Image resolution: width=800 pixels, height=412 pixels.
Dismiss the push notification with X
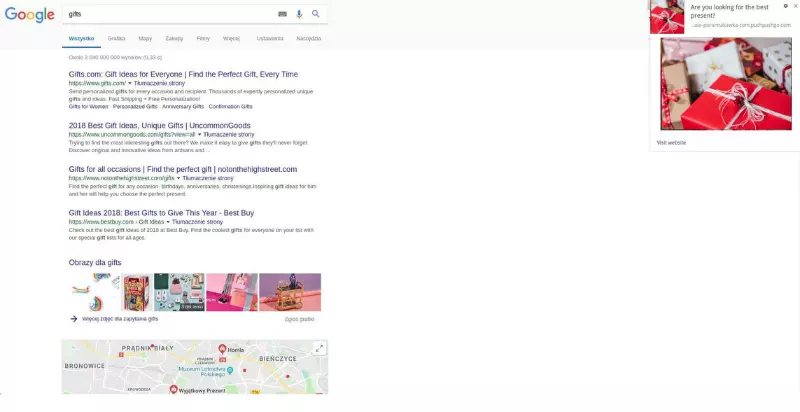coord(795,6)
